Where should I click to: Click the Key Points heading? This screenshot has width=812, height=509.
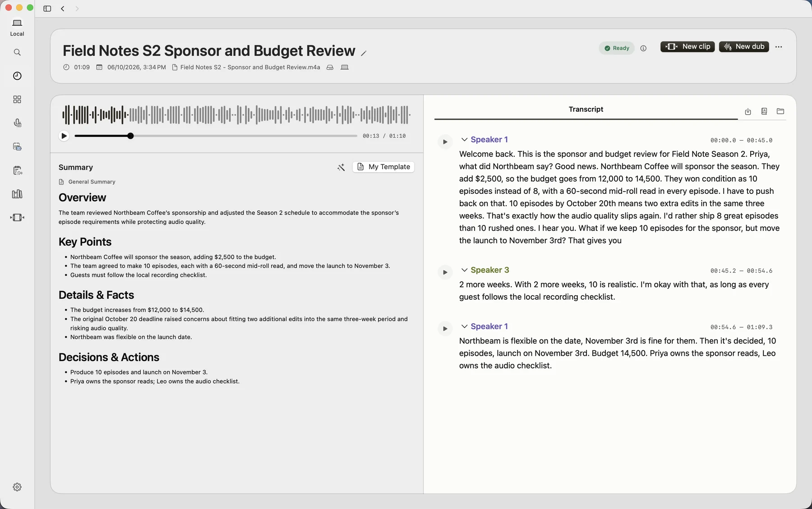pyautogui.click(x=85, y=242)
